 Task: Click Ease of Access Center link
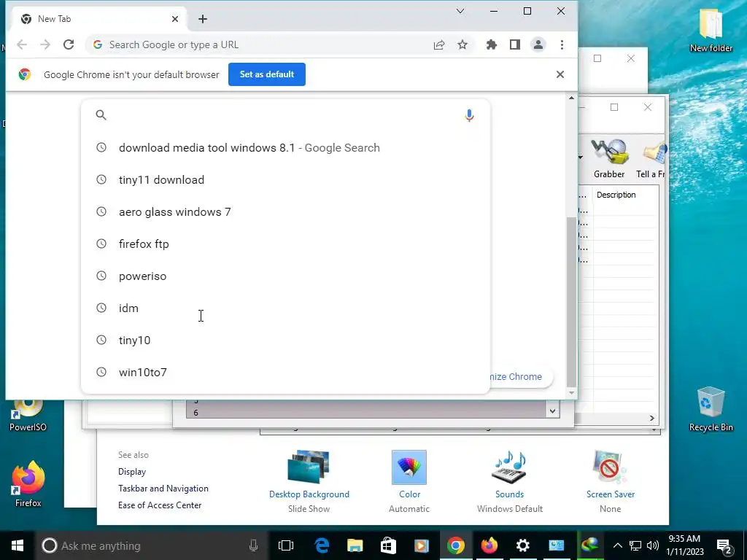point(160,505)
